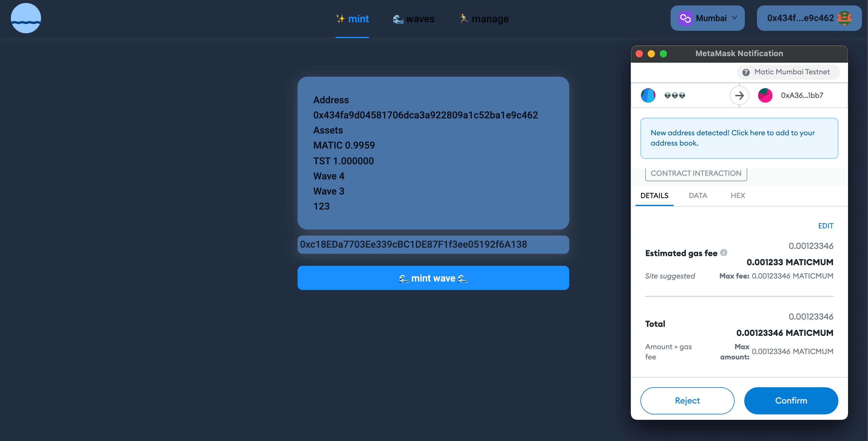This screenshot has height=441, width=868.
Task: Open the 0x434f...e9c462 wallet account button
Action: 809,18
